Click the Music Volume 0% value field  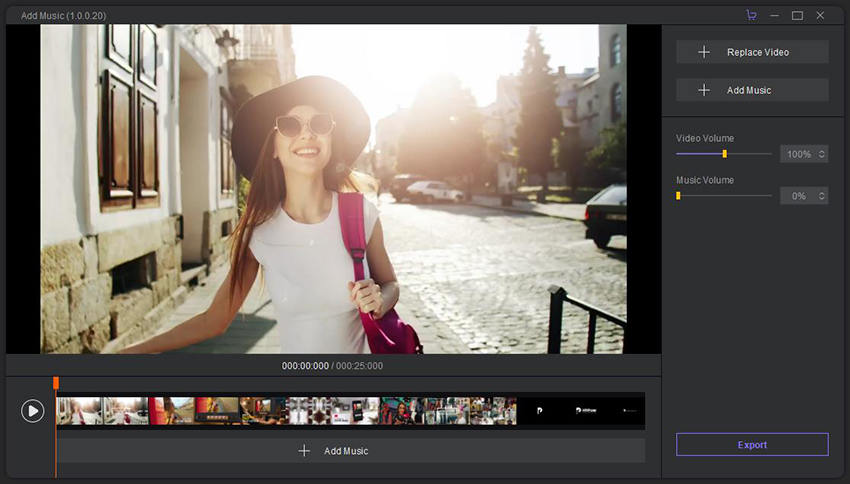pos(799,196)
